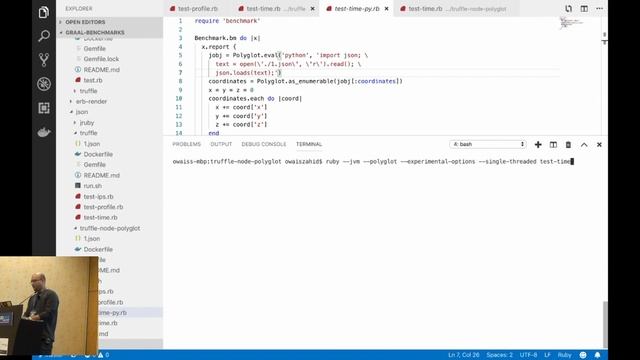This screenshot has height=360, width=640.
Task: Open the Debug view in activity bar
Action: [44, 84]
